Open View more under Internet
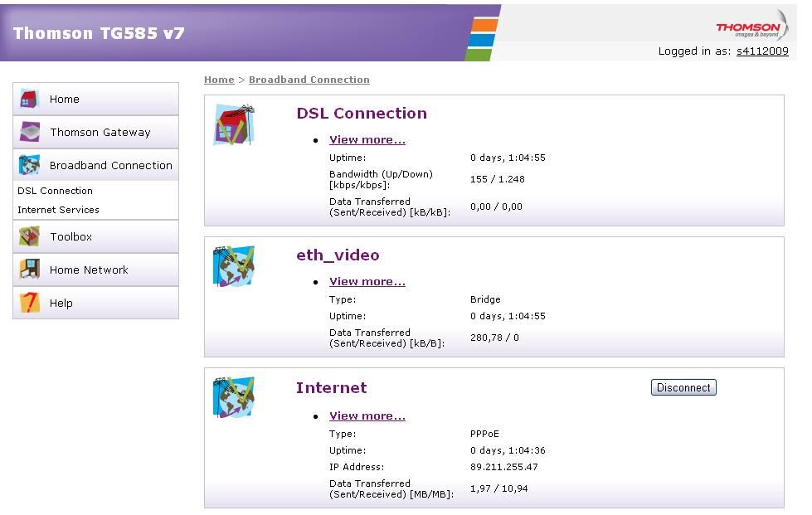This screenshot has height=515, width=812. pos(367,415)
